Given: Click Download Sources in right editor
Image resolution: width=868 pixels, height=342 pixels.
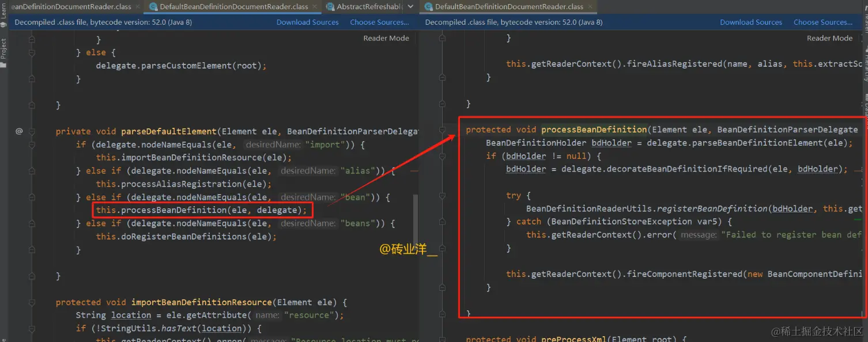Looking at the screenshot, I should [x=751, y=22].
